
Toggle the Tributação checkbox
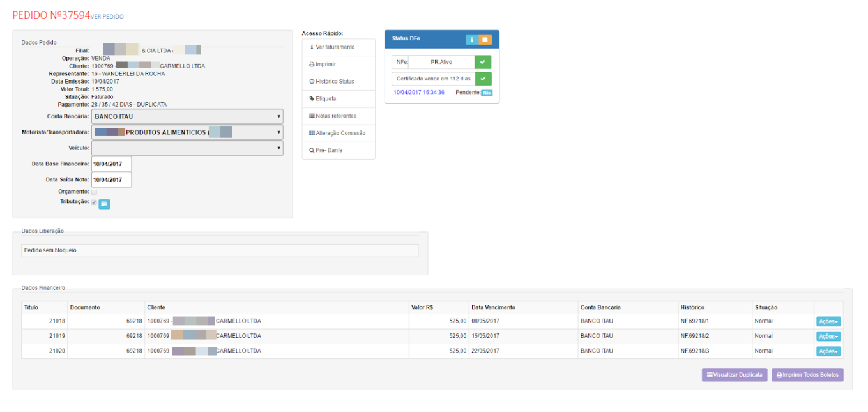95,202
